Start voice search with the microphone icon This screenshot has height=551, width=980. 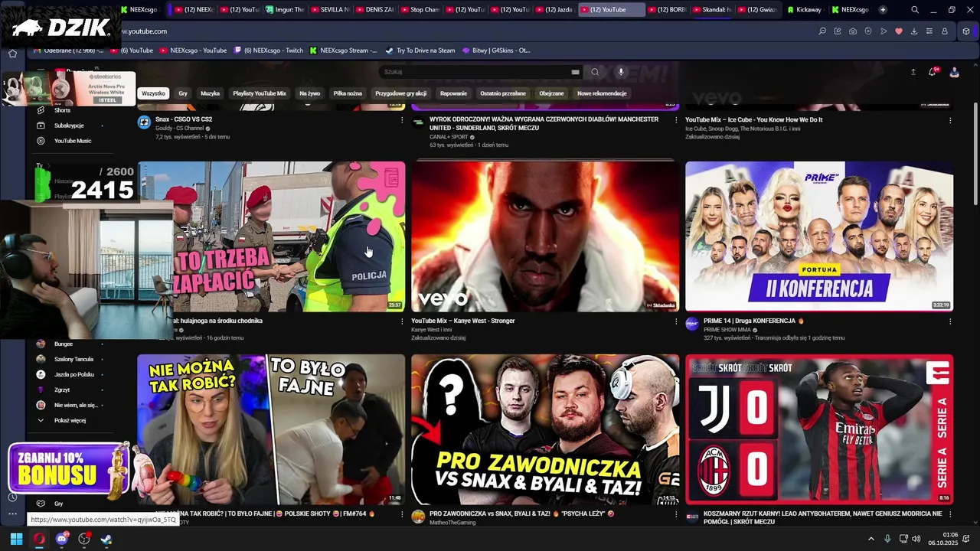(621, 72)
